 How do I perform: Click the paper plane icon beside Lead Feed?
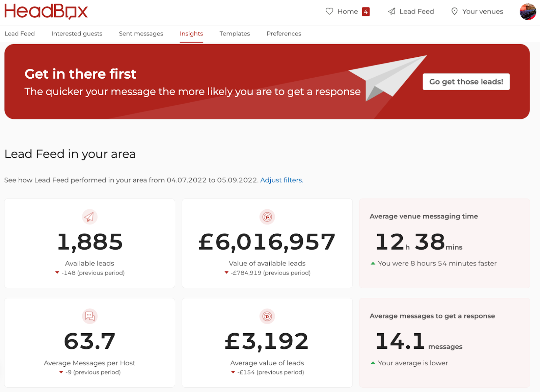click(x=391, y=11)
